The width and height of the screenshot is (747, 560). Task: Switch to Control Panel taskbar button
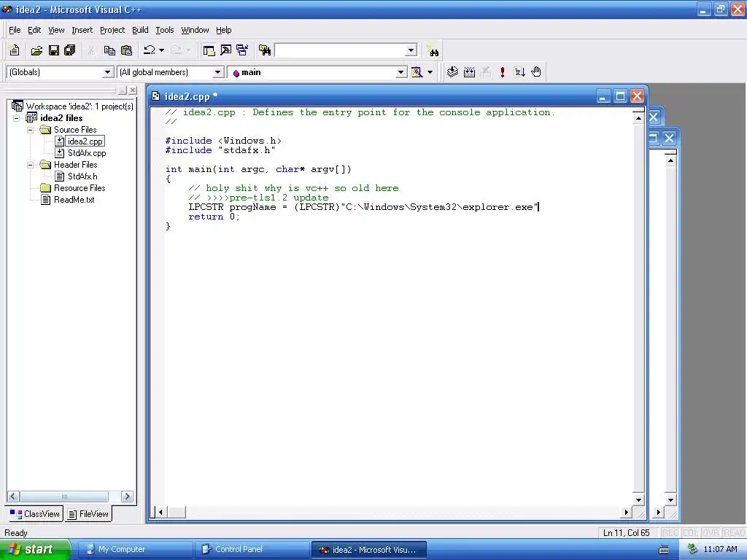(x=252, y=550)
